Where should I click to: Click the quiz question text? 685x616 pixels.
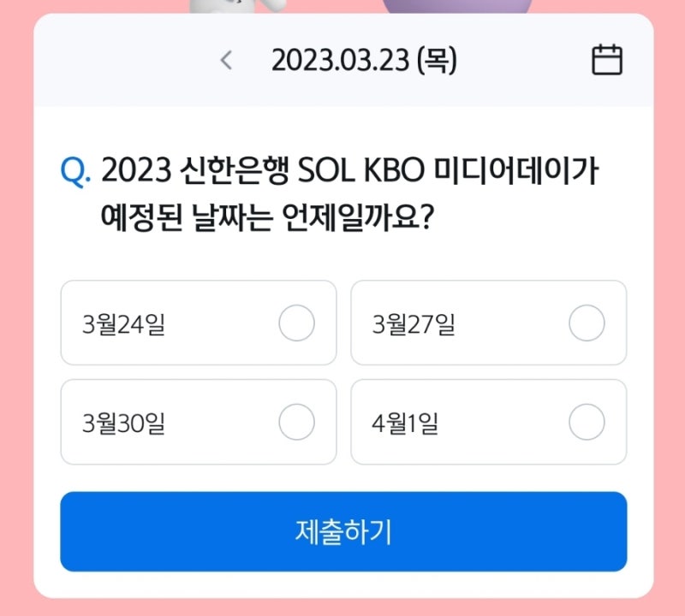coord(342,192)
